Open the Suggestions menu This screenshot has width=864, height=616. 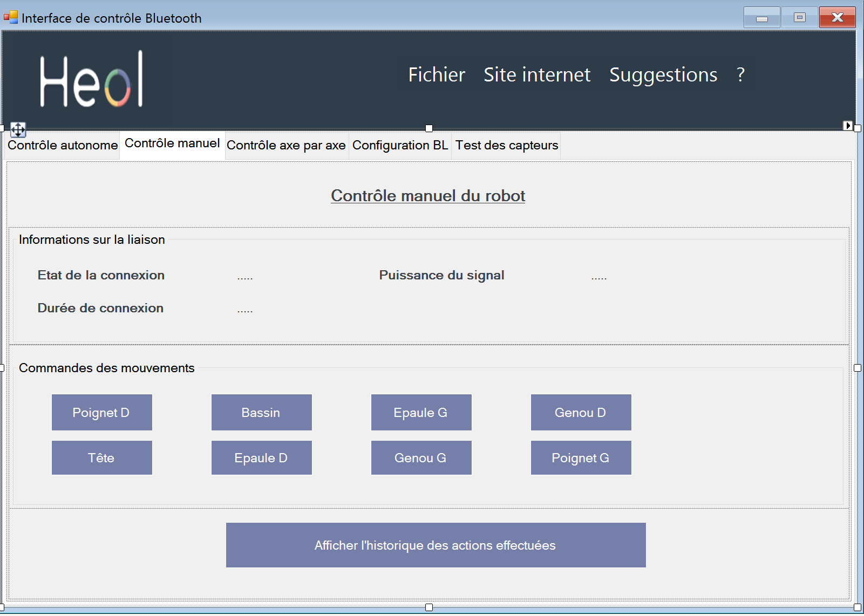coord(663,74)
